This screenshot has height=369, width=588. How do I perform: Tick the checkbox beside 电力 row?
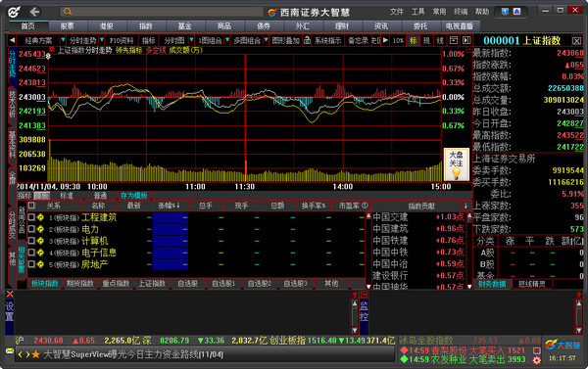tap(32, 228)
